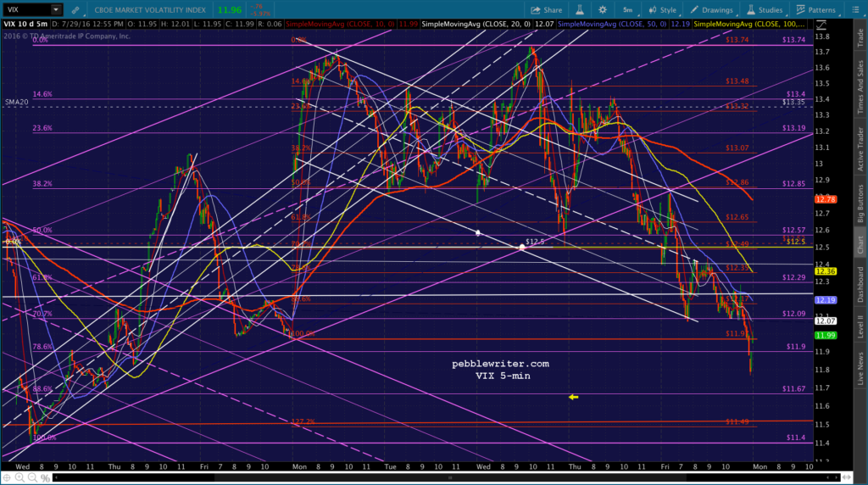Click the VIX symbol input field
This screenshot has height=485, width=868.
point(28,10)
